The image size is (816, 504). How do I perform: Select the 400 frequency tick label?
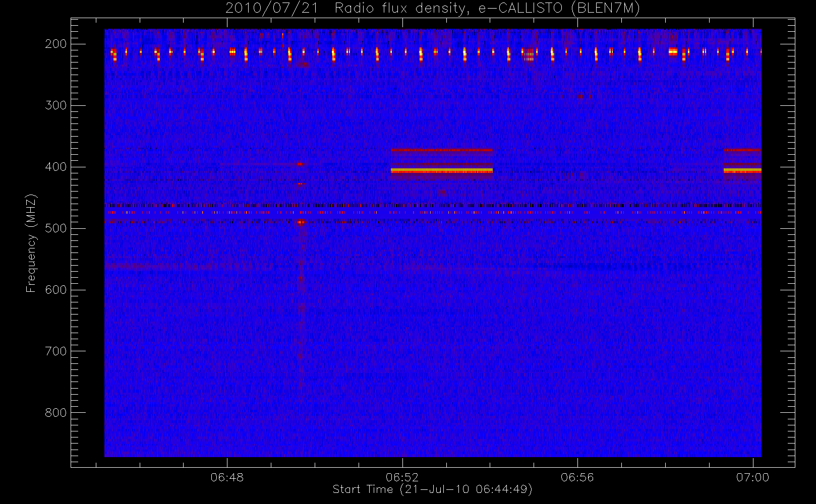coord(56,167)
